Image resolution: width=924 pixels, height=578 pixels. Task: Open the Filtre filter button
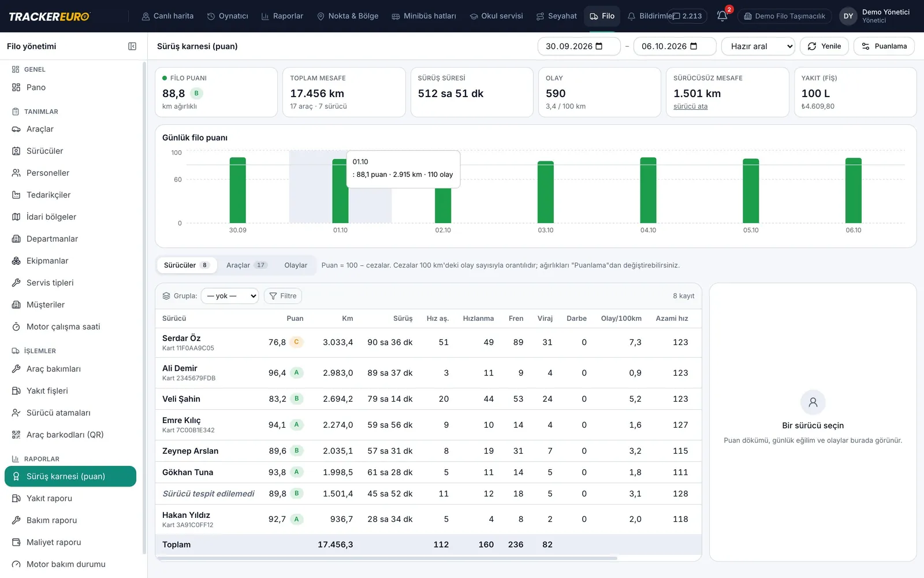283,296
